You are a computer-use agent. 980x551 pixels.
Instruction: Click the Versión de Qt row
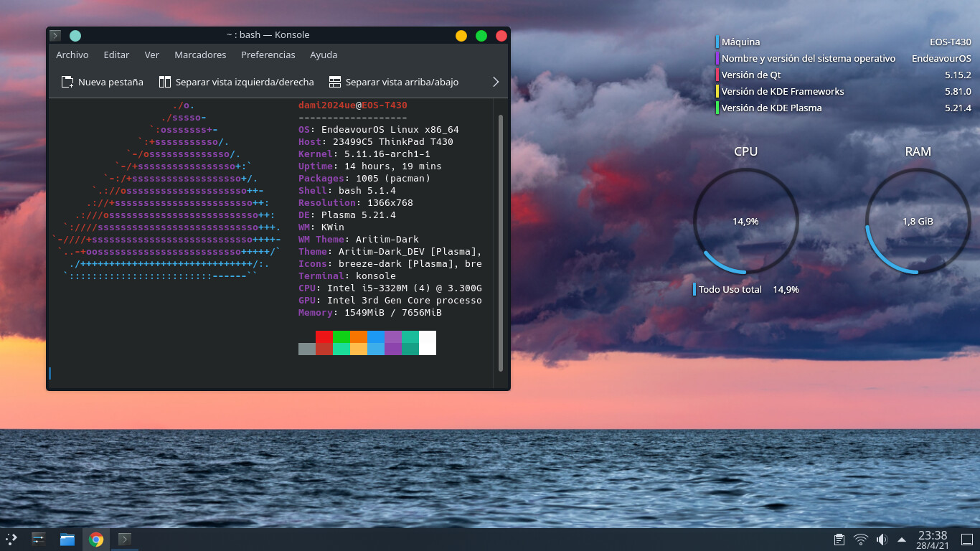pyautogui.click(x=844, y=75)
